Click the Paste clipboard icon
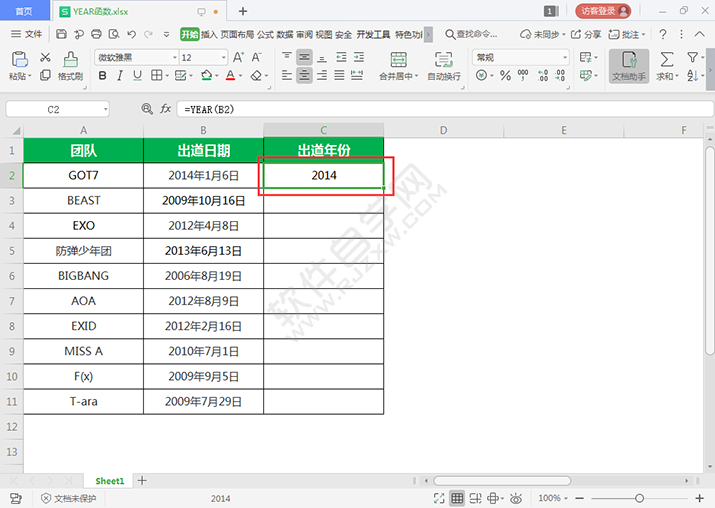 (x=20, y=60)
